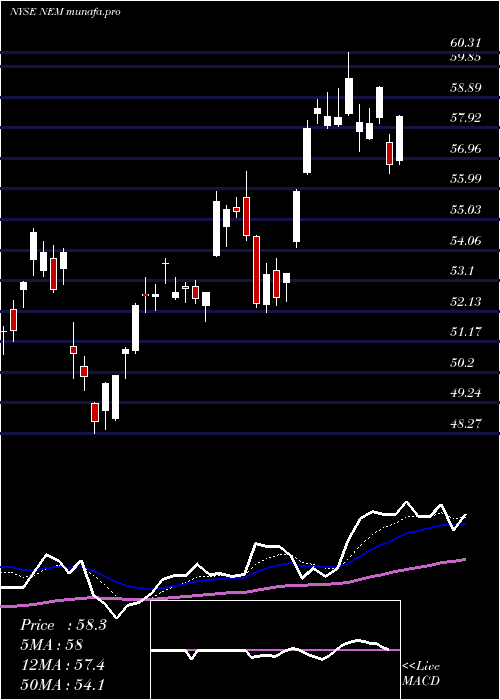Image resolution: width=500 pixels, height=700 pixels.
Task: Click the 50MA : 54.1 readout
Action: click(62, 685)
